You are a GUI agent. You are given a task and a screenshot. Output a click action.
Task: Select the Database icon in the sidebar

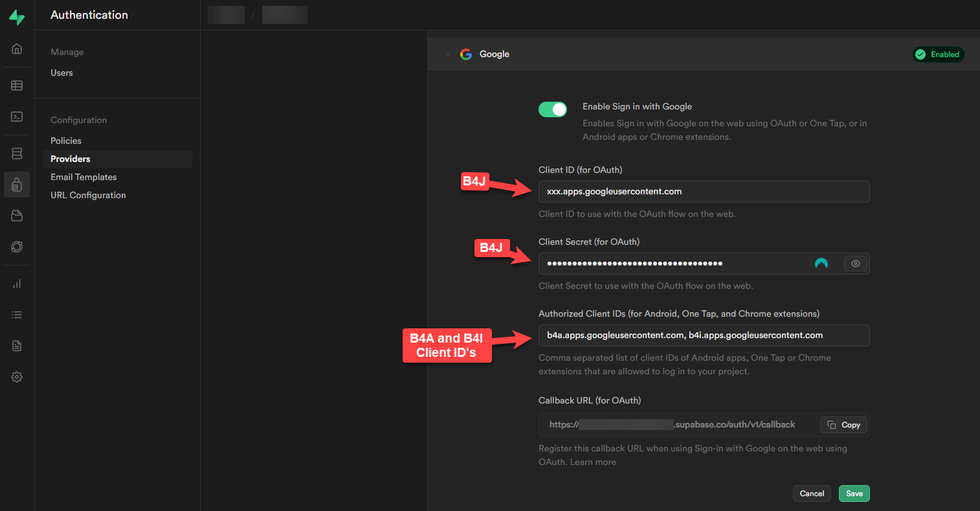pyautogui.click(x=16, y=153)
